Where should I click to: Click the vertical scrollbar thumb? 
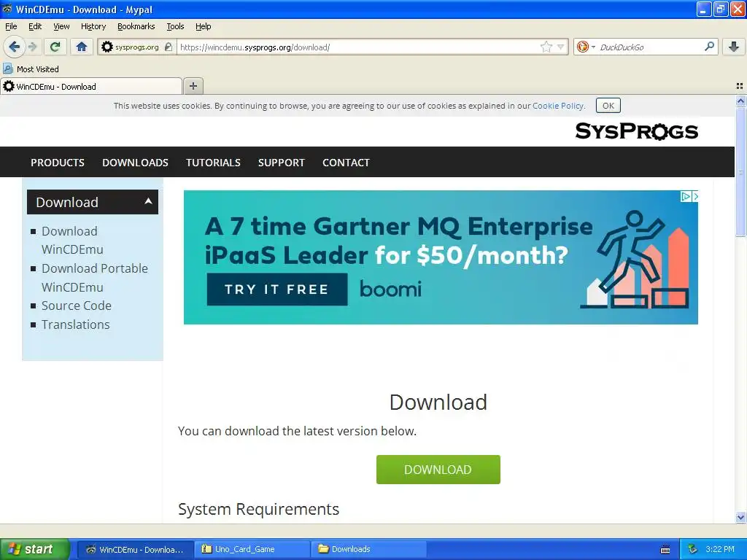click(x=740, y=171)
